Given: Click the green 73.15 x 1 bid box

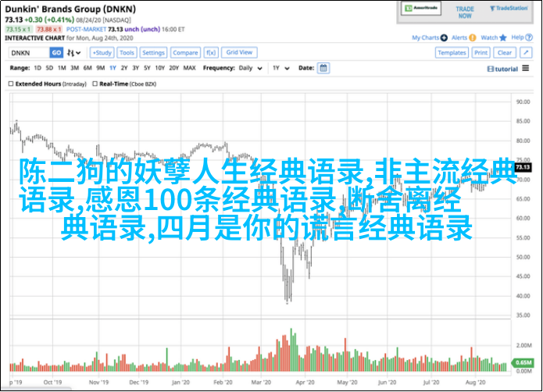Looking at the screenshot, I should tap(19, 30).
